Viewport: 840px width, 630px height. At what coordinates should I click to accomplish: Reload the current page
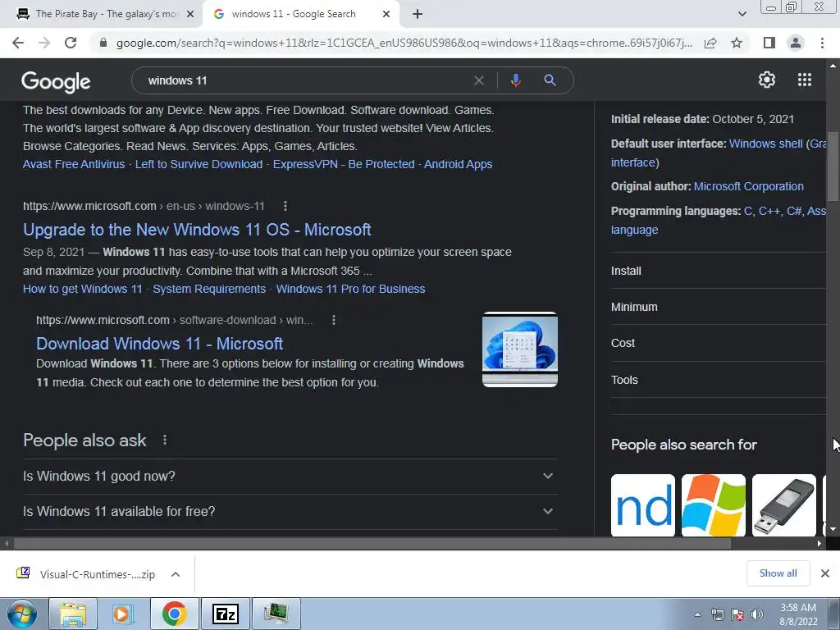pyautogui.click(x=71, y=43)
